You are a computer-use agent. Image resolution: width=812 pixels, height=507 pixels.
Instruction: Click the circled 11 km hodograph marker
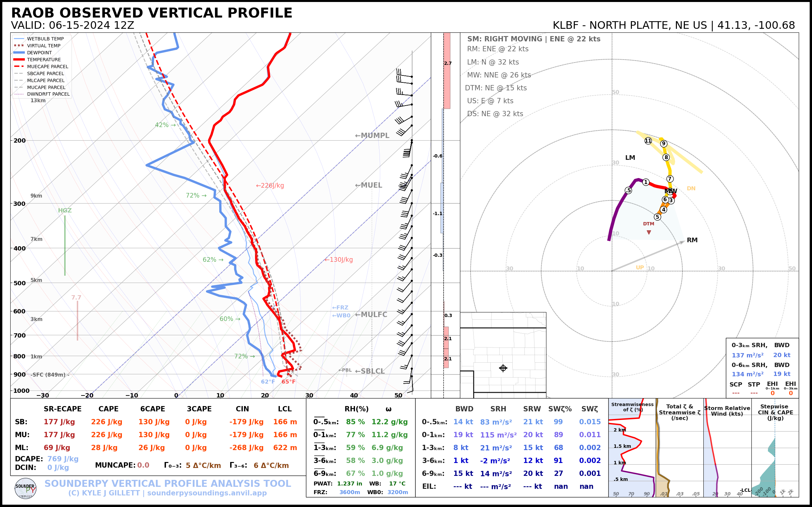coord(648,141)
